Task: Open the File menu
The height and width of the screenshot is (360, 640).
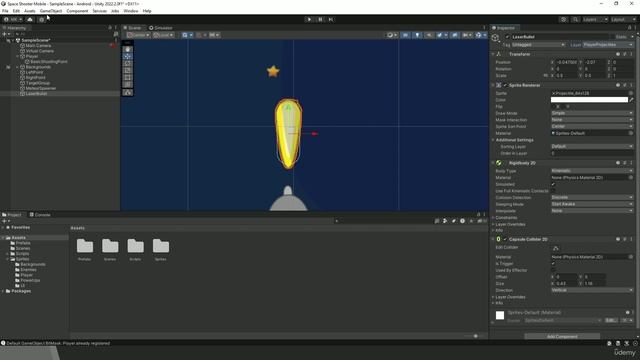Action: click(5, 11)
